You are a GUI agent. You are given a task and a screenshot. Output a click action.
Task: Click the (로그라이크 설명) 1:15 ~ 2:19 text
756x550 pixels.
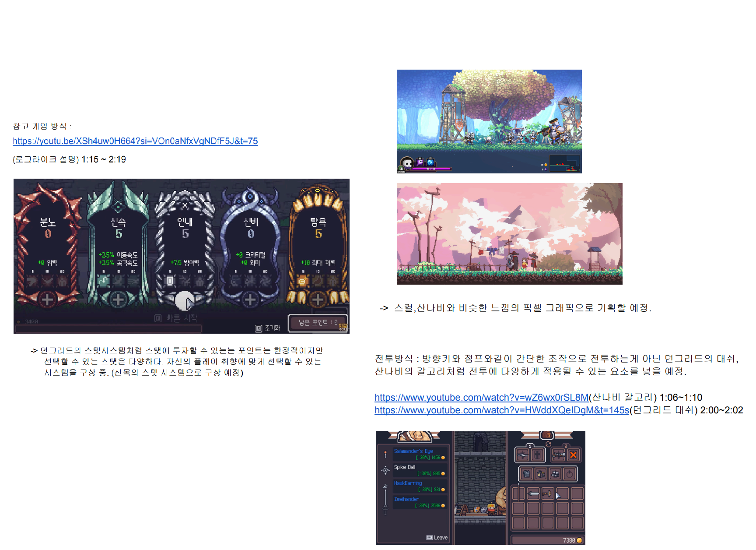point(69,159)
